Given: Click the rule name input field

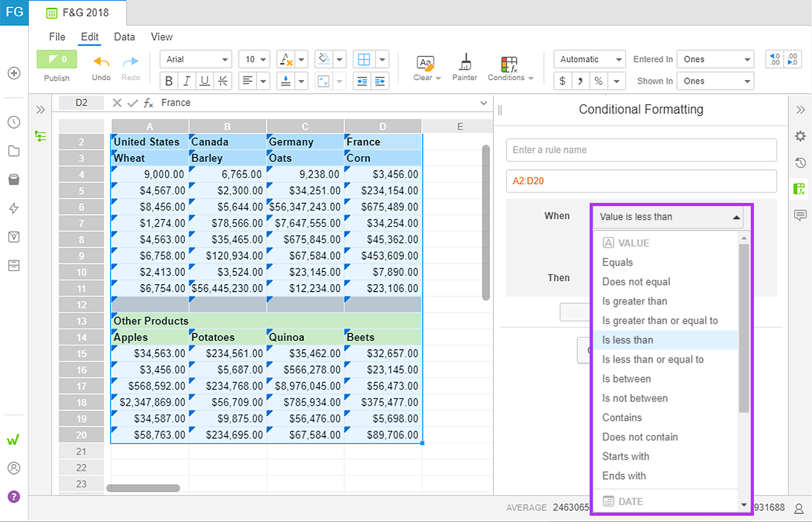Looking at the screenshot, I should click(x=641, y=150).
